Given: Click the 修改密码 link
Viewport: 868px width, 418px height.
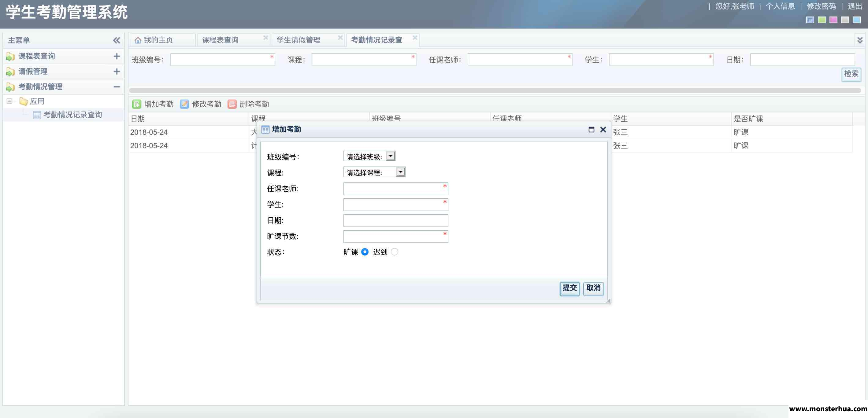Looking at the screenshot, I should pyautogui.click(x=821, y=6).
